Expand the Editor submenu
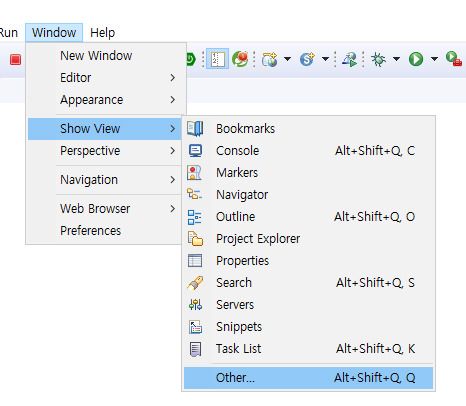 [105, 78]
